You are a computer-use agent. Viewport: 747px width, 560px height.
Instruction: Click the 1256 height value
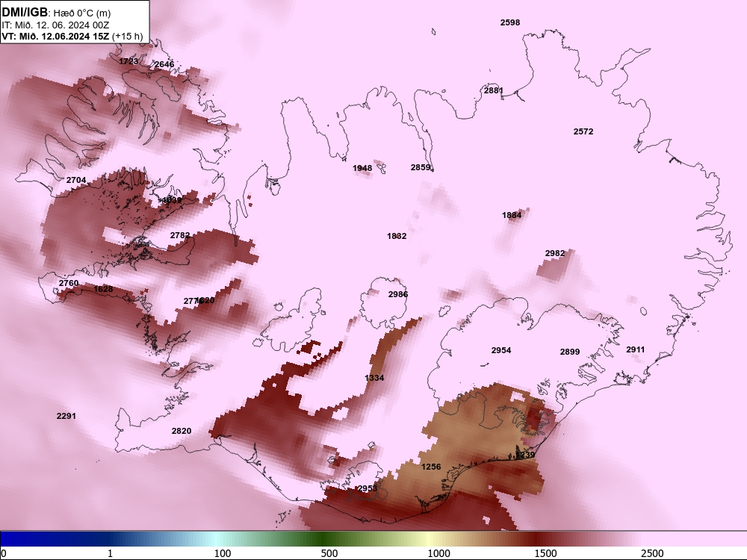431,467
